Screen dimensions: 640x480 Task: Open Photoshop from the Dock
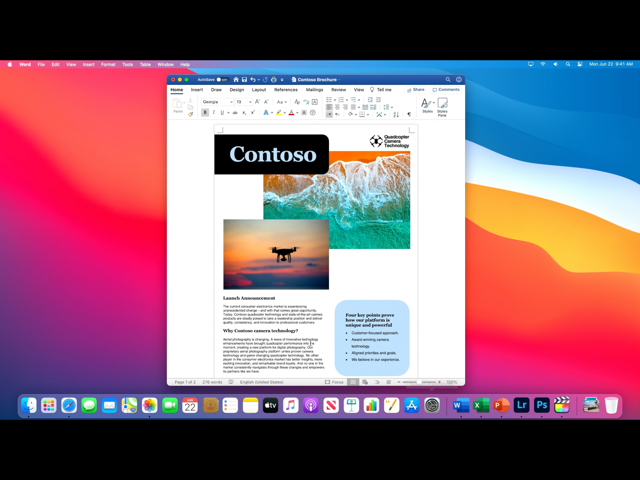click(541, 405)
